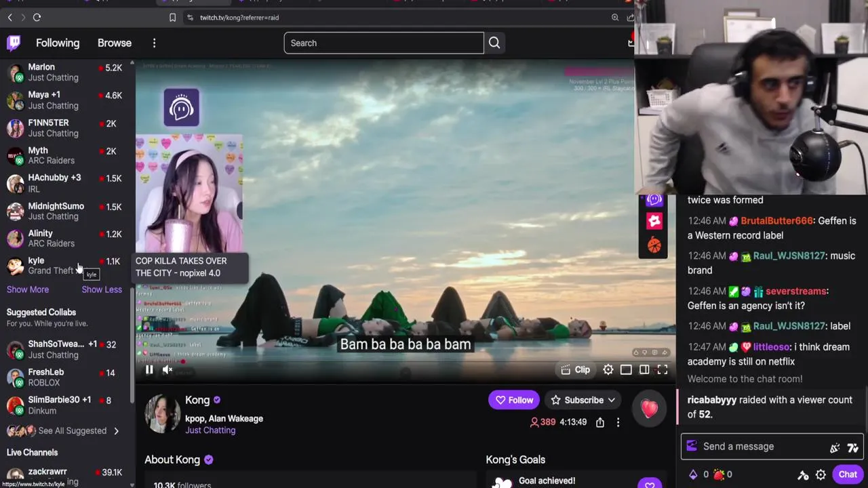Open zackrawrr live channel
868x488 pixels.
(64, 475)
